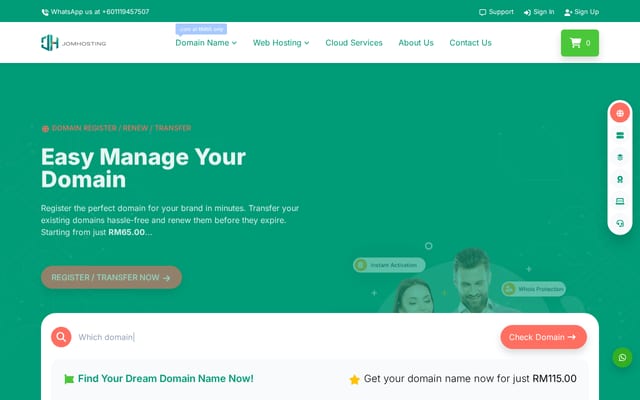
Task: Click Domain Register / Renew / Transfer label
Action: pyautogui.click(x=122, y=128)
